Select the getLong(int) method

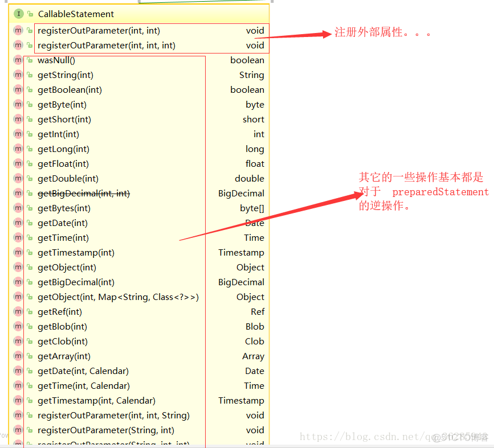click(x=63, y=149)
